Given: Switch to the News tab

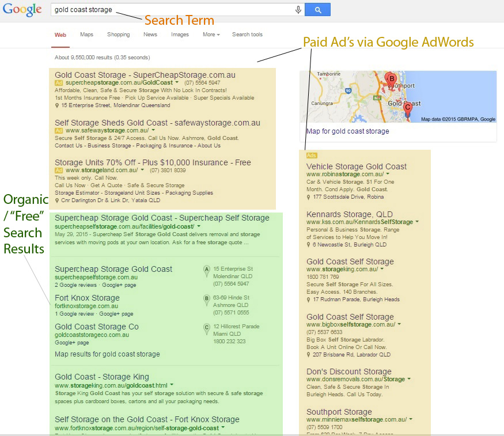Looking at the screenshot, I should click(150, 35).
